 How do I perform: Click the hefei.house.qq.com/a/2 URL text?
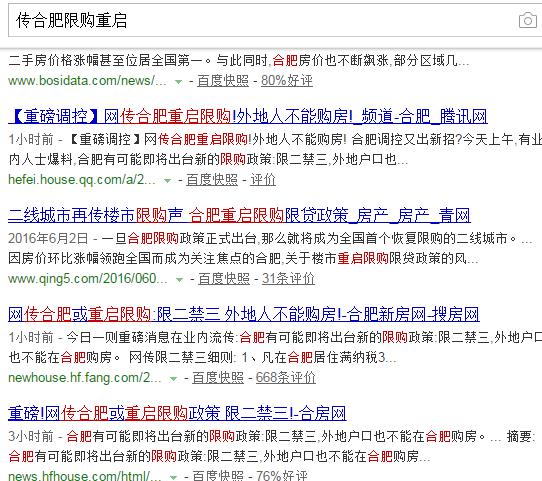coord(82,180)
